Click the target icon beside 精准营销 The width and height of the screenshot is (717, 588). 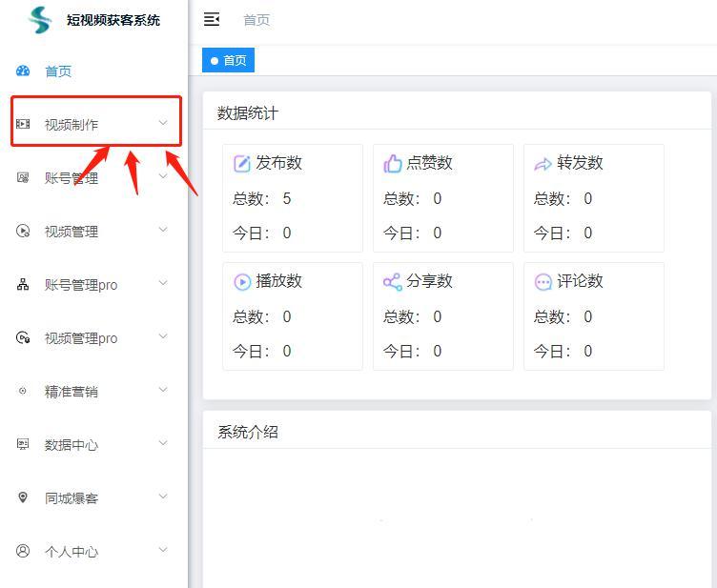coord(23,391)
